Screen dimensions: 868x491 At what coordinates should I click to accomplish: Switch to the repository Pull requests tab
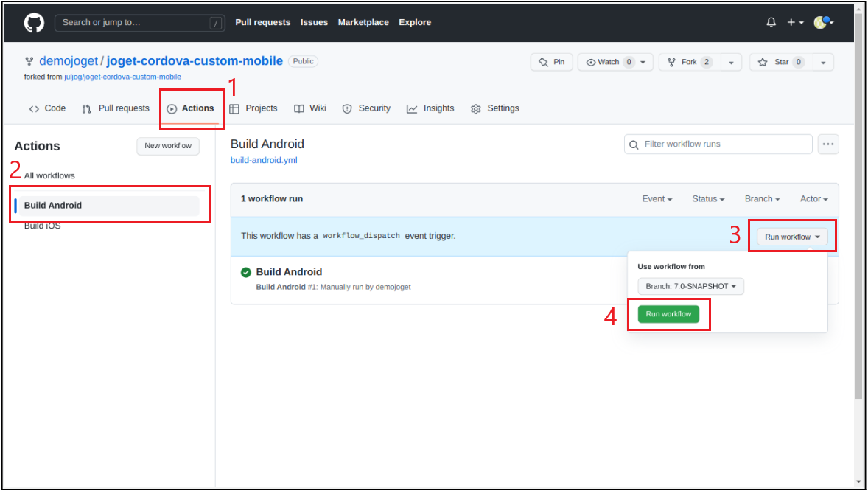[x=115, y=108]
